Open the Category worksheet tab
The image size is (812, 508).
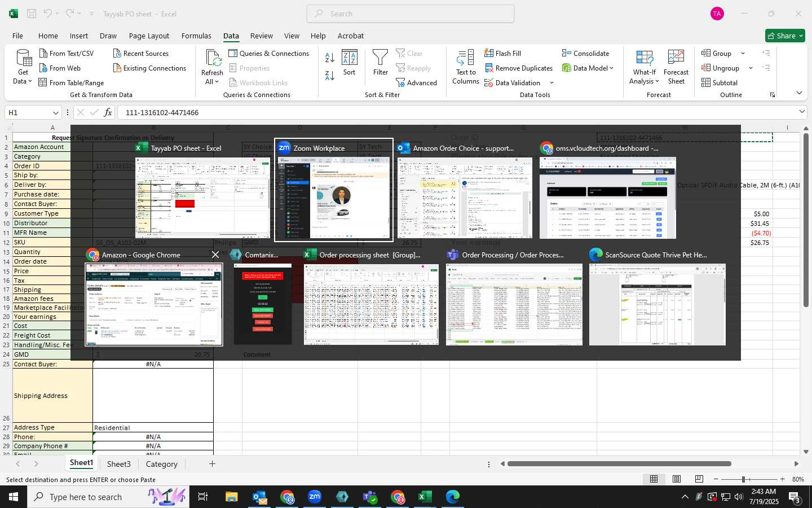(x=162, y=464)
